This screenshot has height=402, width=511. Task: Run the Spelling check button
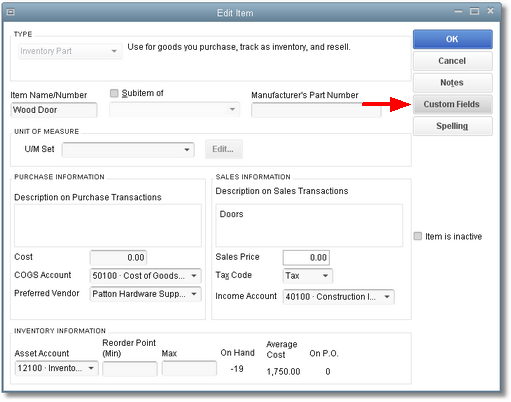click(x=453, y=126)
